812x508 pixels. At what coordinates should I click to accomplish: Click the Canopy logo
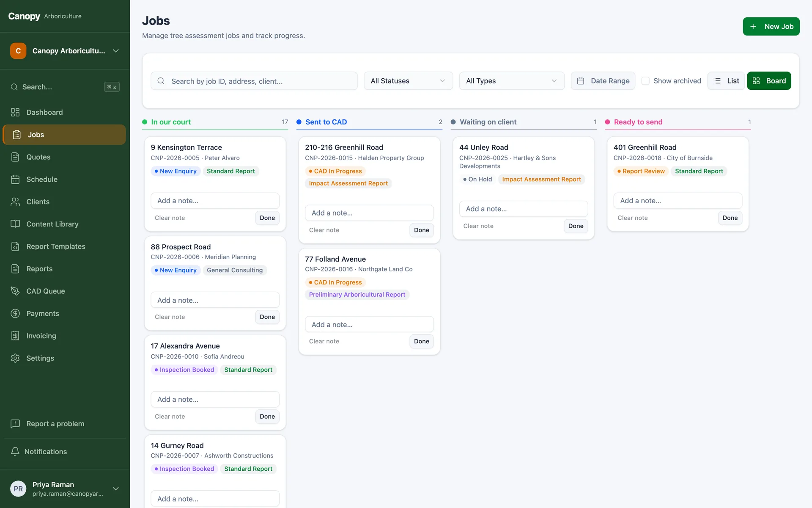[24, 16]
